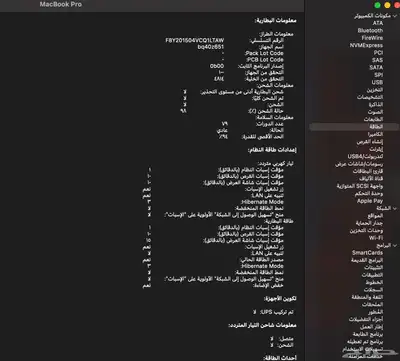Select the SAS sidebar item
The height and width of the screenshot is (361, 400).
(378, 60)
